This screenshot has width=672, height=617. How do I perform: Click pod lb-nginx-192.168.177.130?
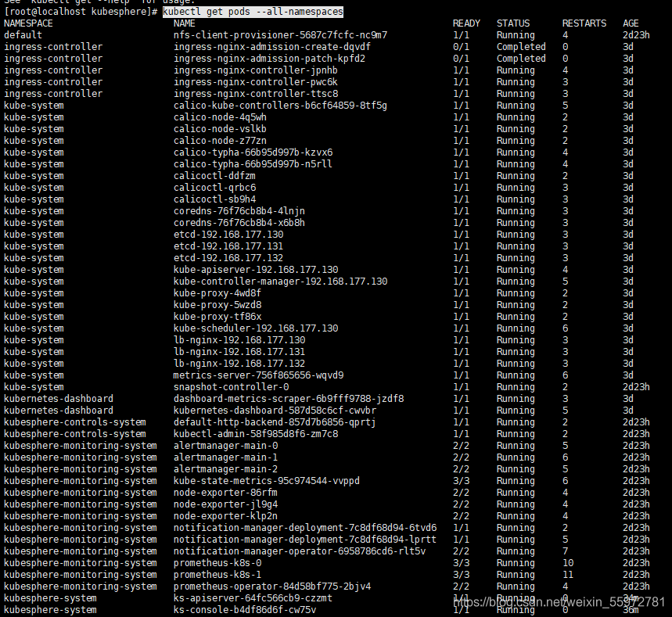(239, 340)
